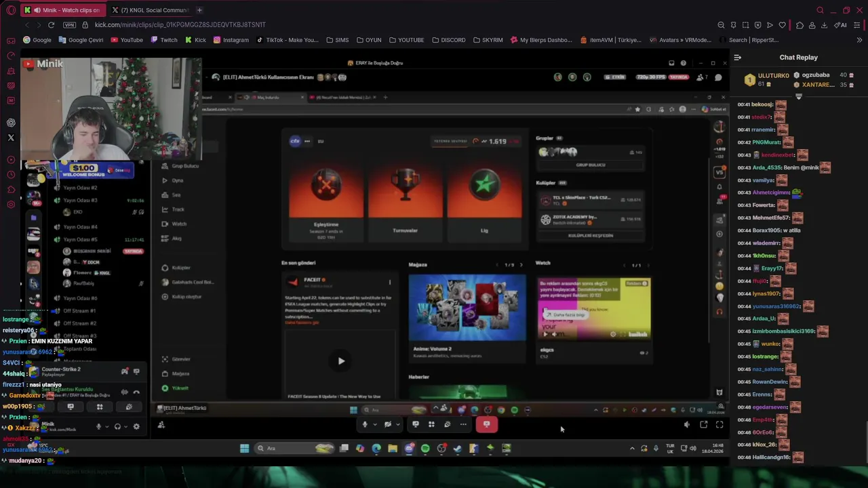The height and width of the screenshot is (488, 868).
Task: Click the kick.com URL address field
Action: (x=180, y=25)
